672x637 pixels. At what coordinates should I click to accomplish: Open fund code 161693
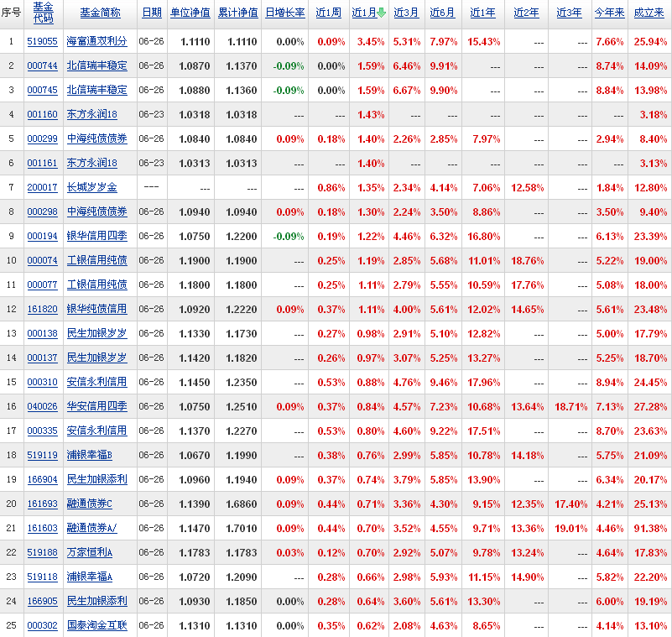[x=43, y=504]
